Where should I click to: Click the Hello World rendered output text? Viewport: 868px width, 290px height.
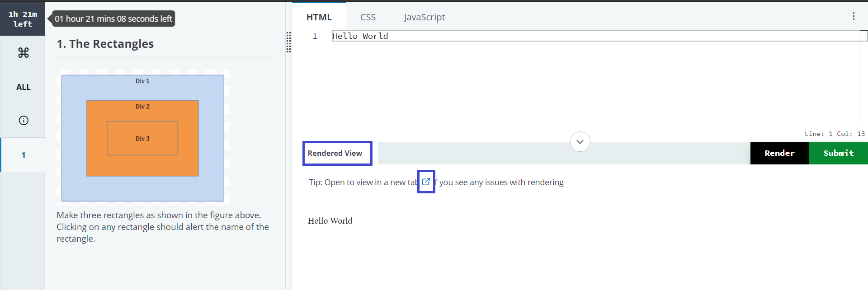pos(330,221)
